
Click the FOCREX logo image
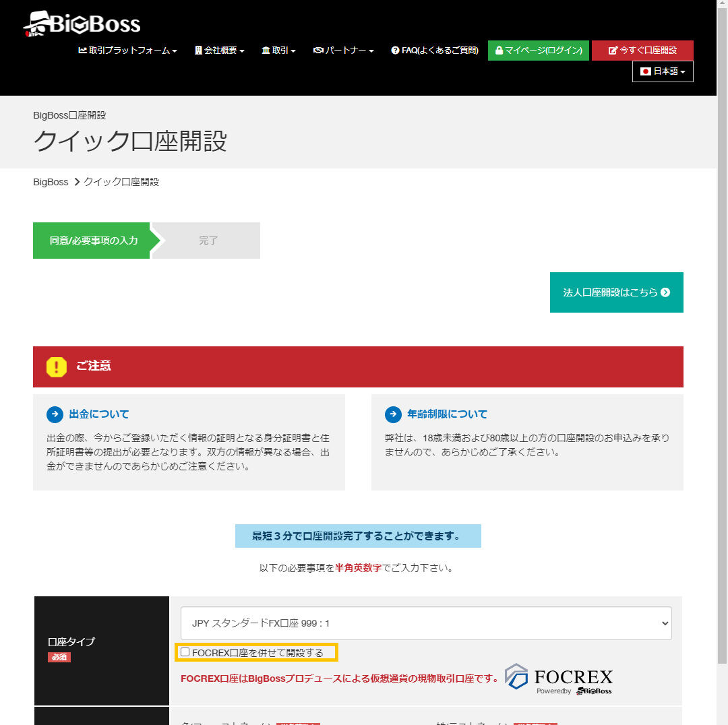[x=559, y=679]
